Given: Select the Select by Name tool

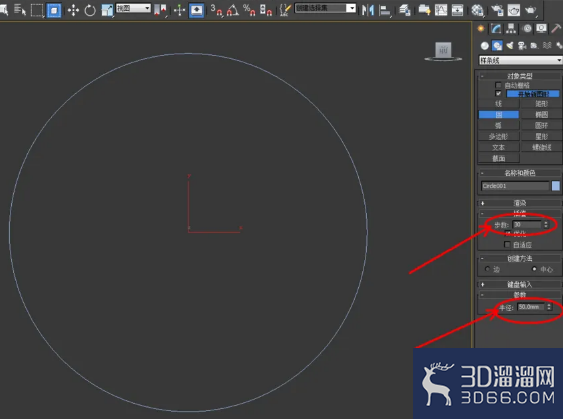Looking at the screenshot, I should tap(20, 10).
